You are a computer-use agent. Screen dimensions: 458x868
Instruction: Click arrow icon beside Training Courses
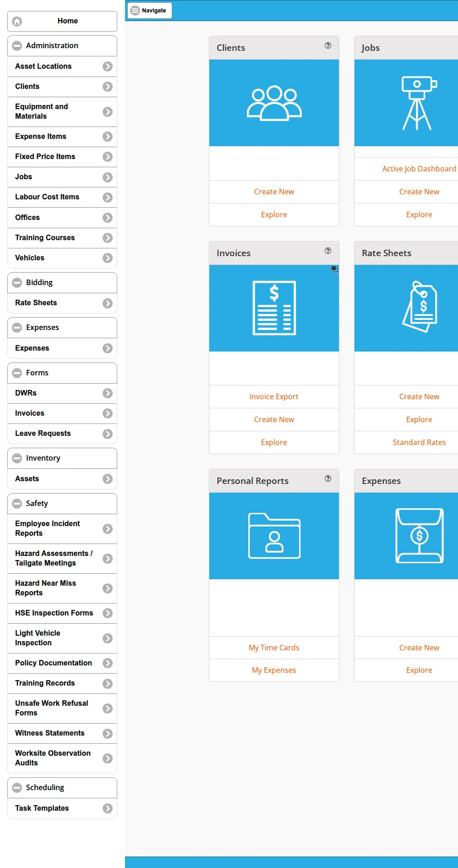[x=108, y=238]
